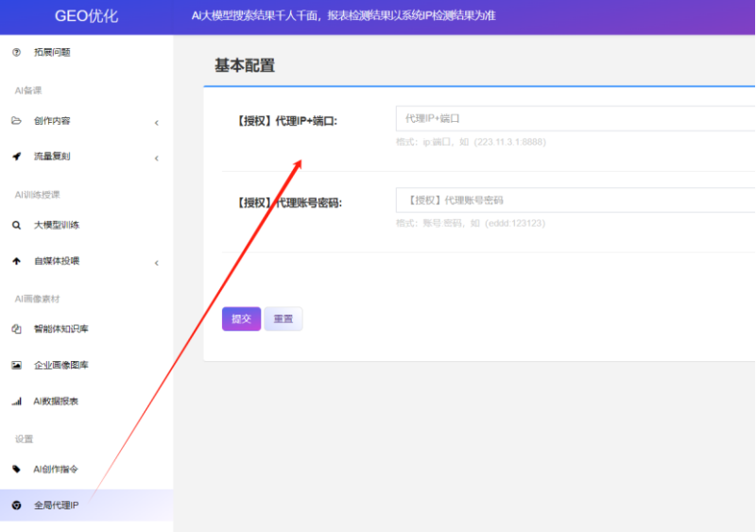The image size is (756, 532).
Task: Click the AI大模型搜索结果 banner notice
Action: pyautogui.click(x=343, y=16)
